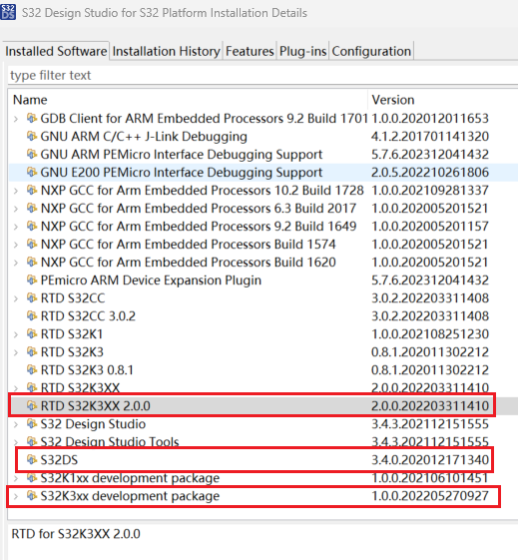Click icon of NXP GCC 9.2 Build 1649

pyautogui.click(x=32, y=226)
